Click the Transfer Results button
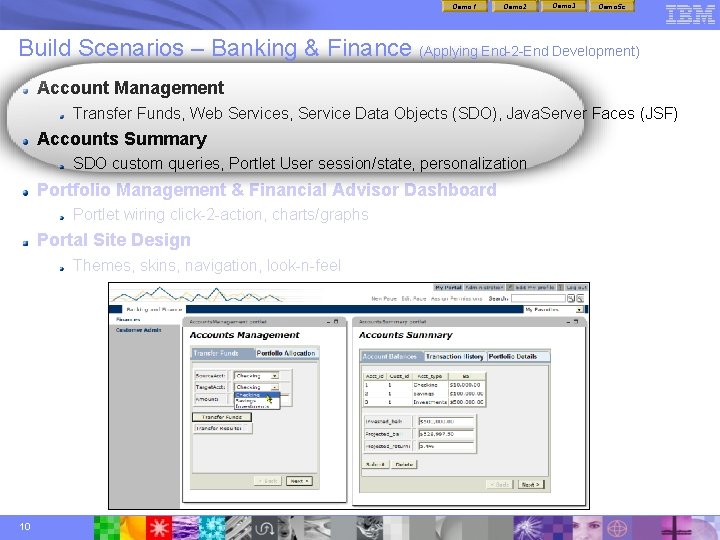 tap(222, 428)
